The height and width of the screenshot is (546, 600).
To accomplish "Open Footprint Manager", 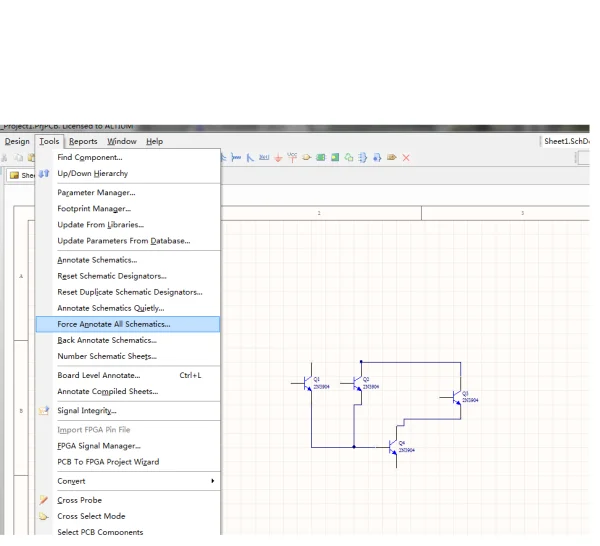I will (x=128, y=209).
